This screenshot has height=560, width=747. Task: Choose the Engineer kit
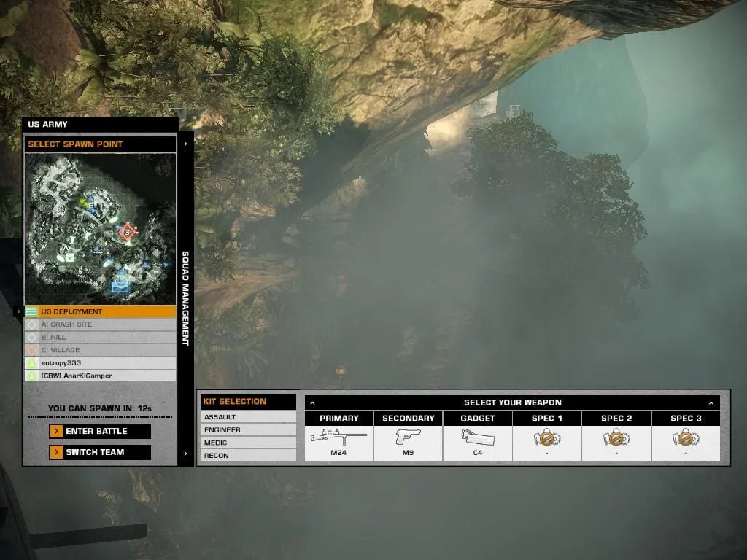(x=248, y=429)
